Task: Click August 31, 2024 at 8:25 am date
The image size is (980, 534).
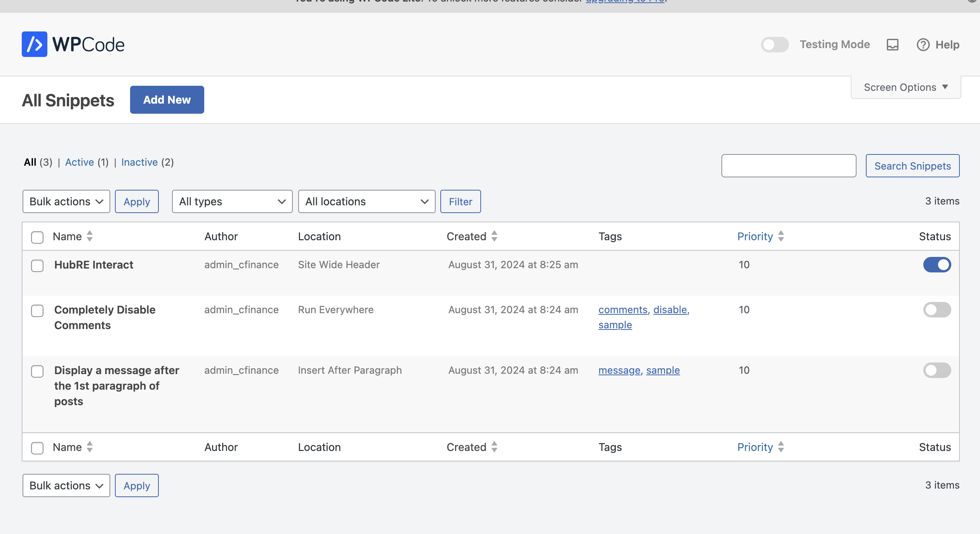Action: (513, 265)
